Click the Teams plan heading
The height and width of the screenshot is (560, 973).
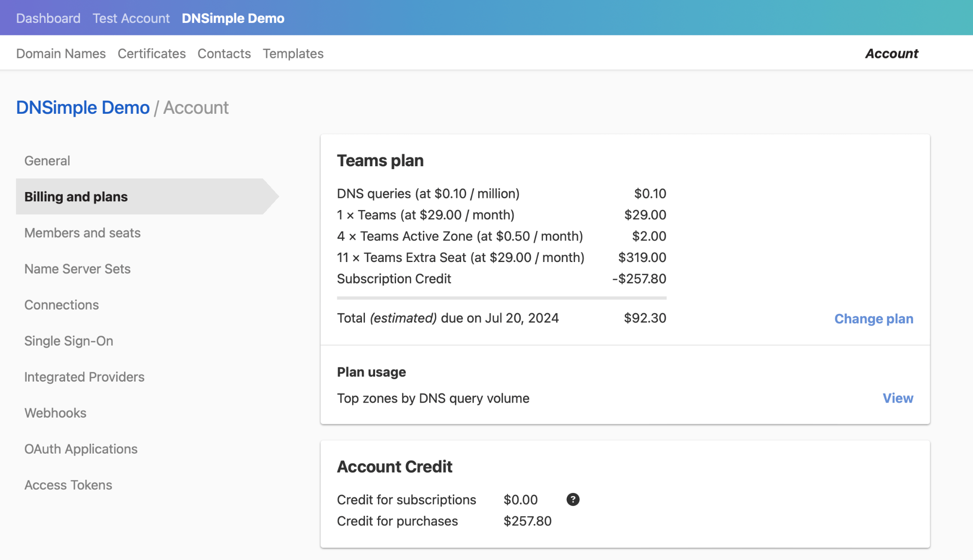tap(380, 160)
